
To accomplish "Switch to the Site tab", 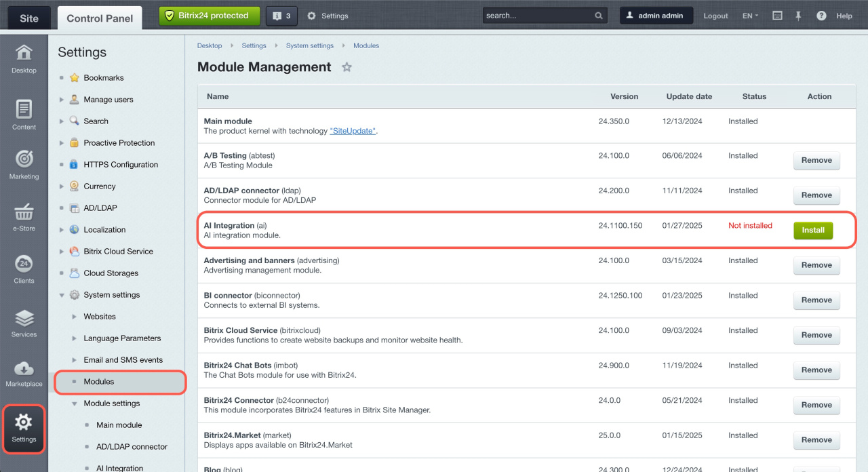I will tap(29, 18).
